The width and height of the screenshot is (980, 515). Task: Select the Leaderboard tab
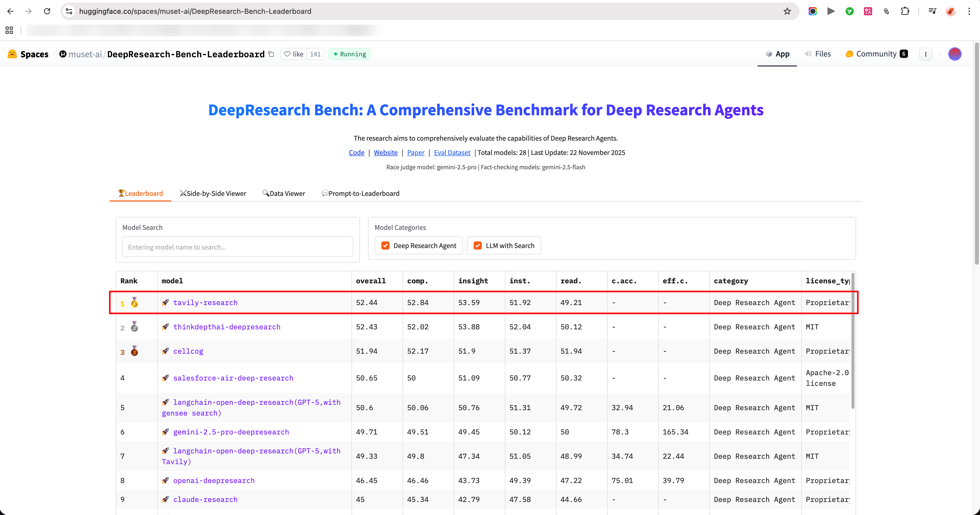(x=140, y=193)
